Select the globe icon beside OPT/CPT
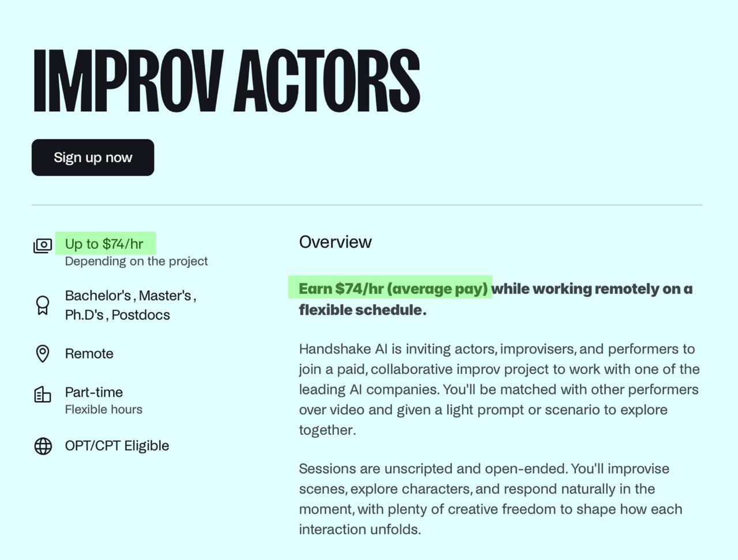The width and height of the screenshot is (738, 560). click(43, 446)
